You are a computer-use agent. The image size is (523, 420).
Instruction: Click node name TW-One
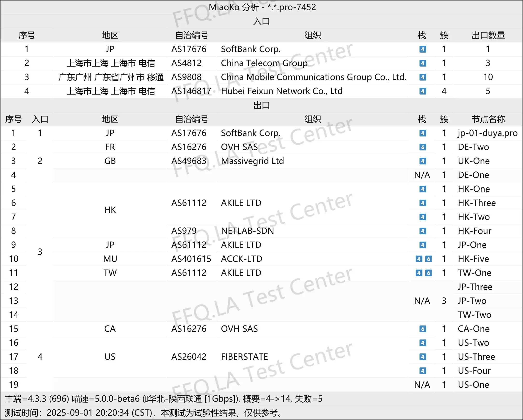point(475,273)
